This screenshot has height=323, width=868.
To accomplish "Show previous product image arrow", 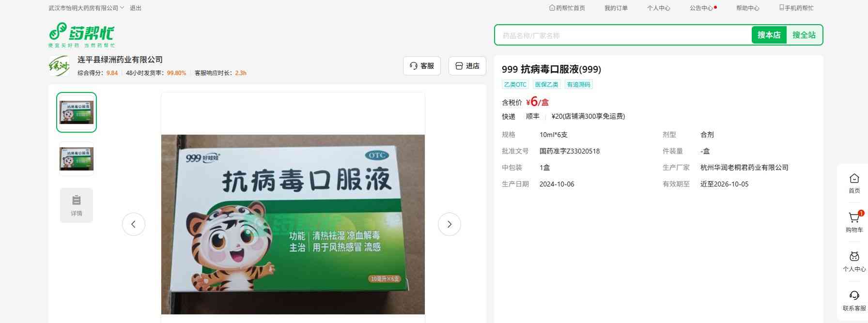I will coord(134,224).
